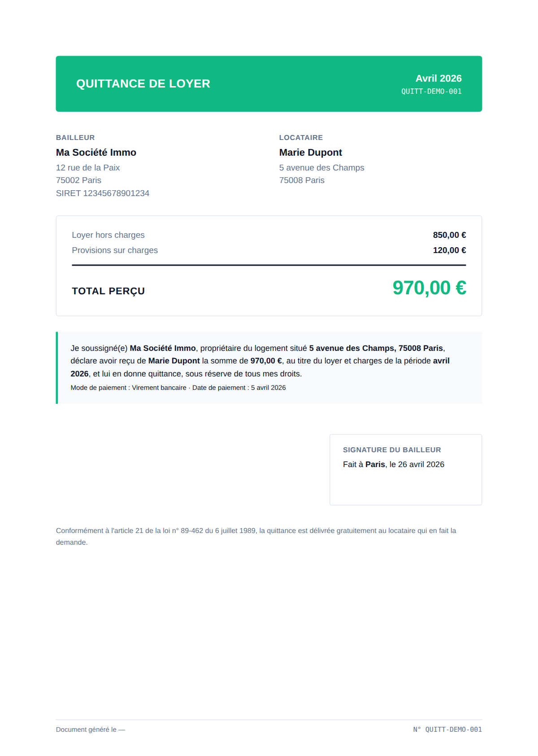Select the QUITT-DEMO-001 reference in header
Screen dimensions: 538x756
431,92
